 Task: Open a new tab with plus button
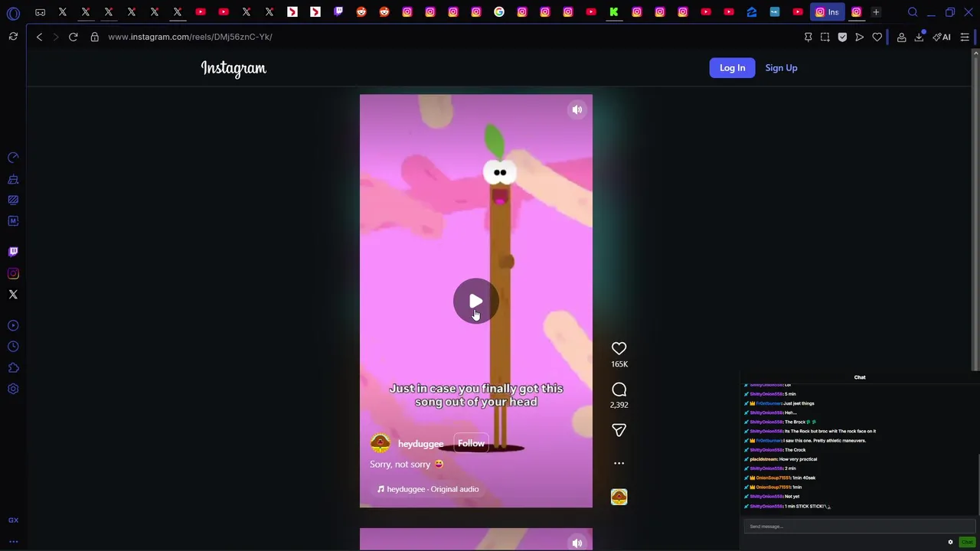(x=876, y=12)
